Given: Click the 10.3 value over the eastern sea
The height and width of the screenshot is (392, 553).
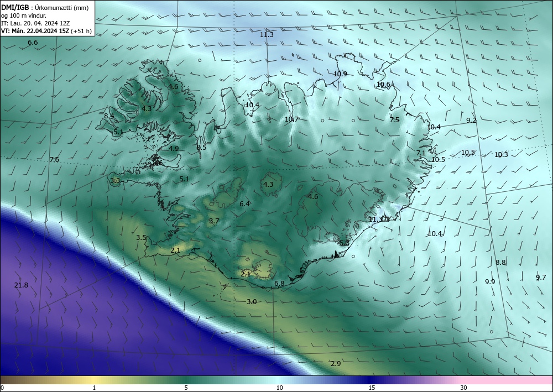Looking at the screenshot, I should point(501,154).
